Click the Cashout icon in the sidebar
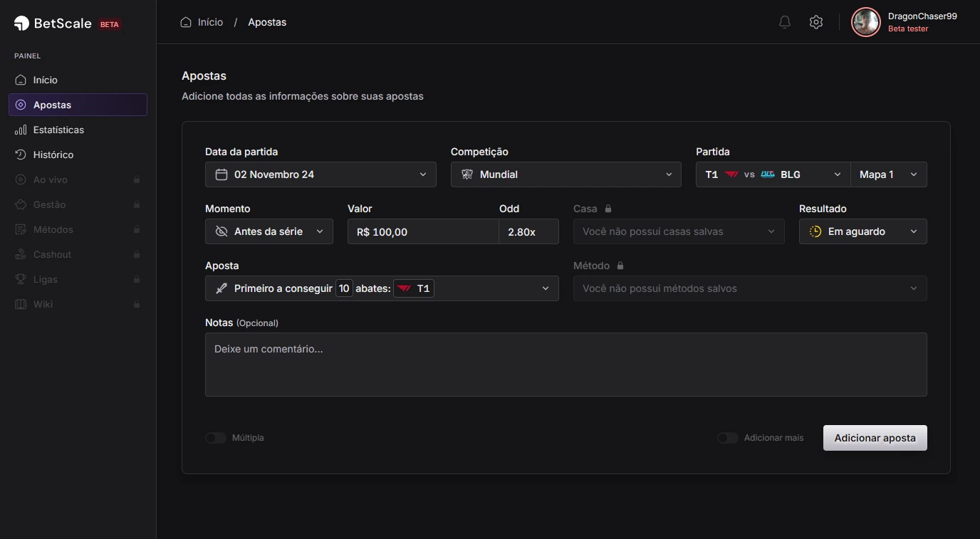This screenshot has height=539, width=980. coord(21,254)
